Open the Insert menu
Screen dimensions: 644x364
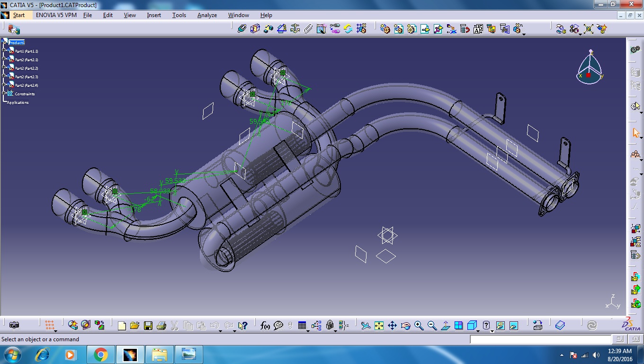point(154,15)
